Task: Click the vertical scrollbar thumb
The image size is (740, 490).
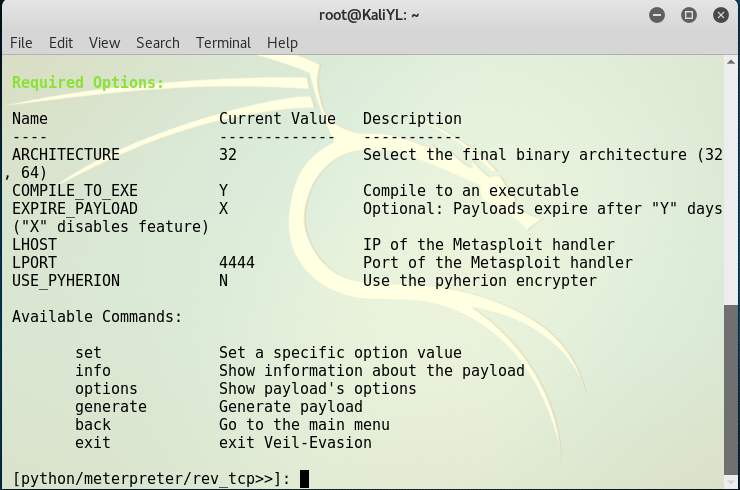Action: point(731,390)
